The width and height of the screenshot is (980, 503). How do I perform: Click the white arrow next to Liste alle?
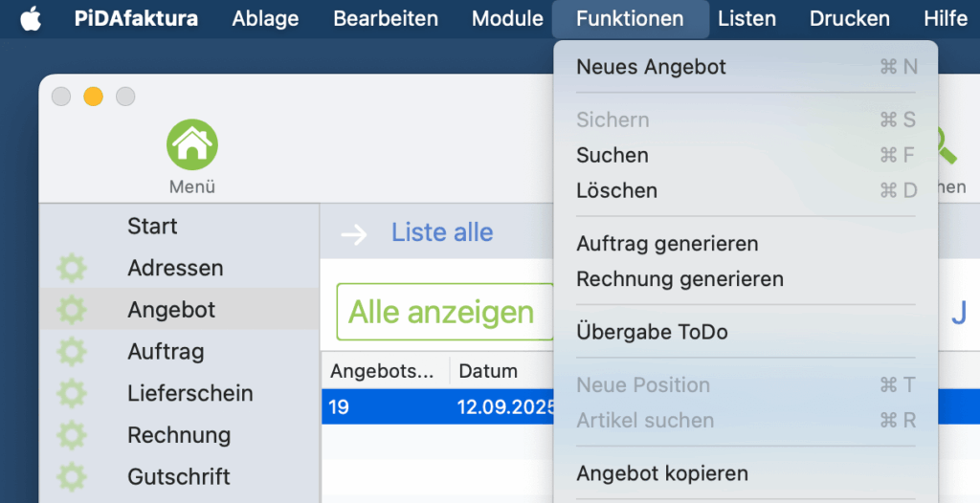354,233
